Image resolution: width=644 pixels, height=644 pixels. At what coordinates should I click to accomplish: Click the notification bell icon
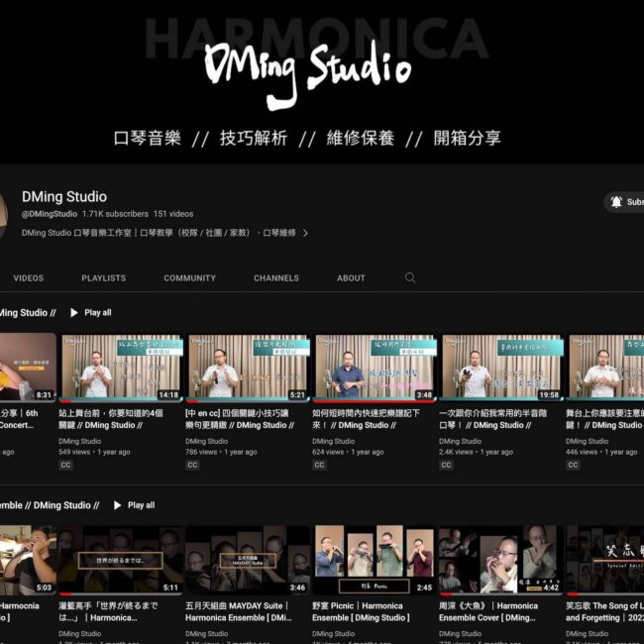616,202
